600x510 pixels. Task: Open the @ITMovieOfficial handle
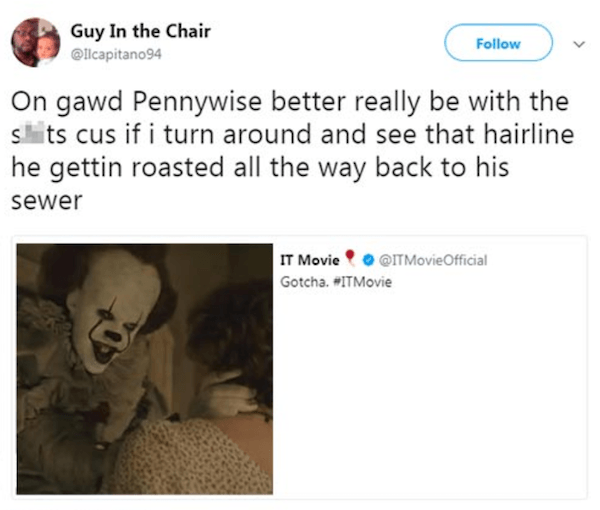pos(433,261)
